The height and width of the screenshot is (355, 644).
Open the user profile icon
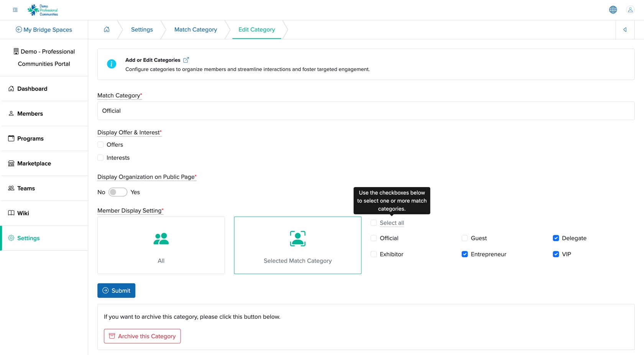[630, 10]
